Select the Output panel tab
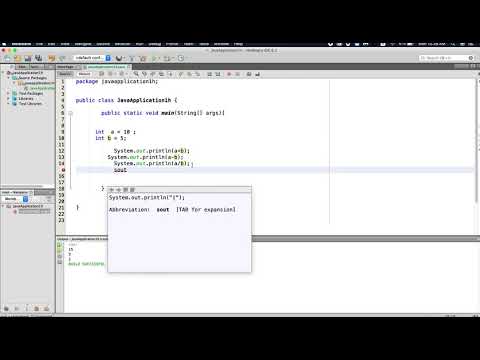 [82, 239]
